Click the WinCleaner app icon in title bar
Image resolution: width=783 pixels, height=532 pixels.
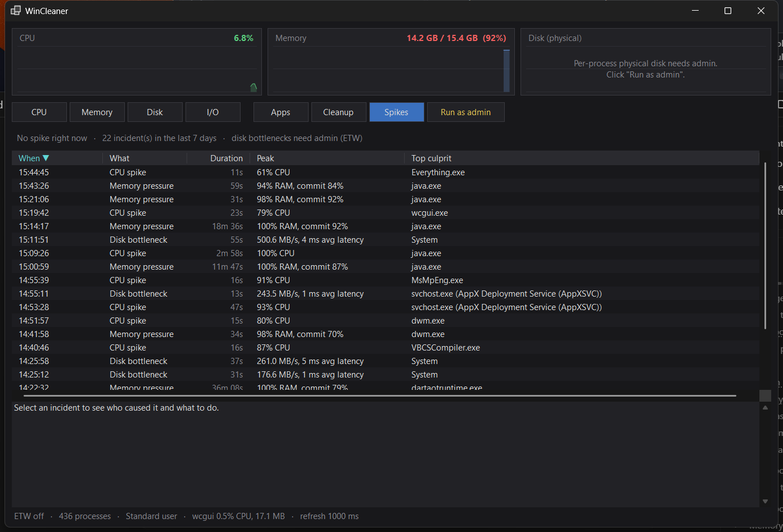coord(16,11)
